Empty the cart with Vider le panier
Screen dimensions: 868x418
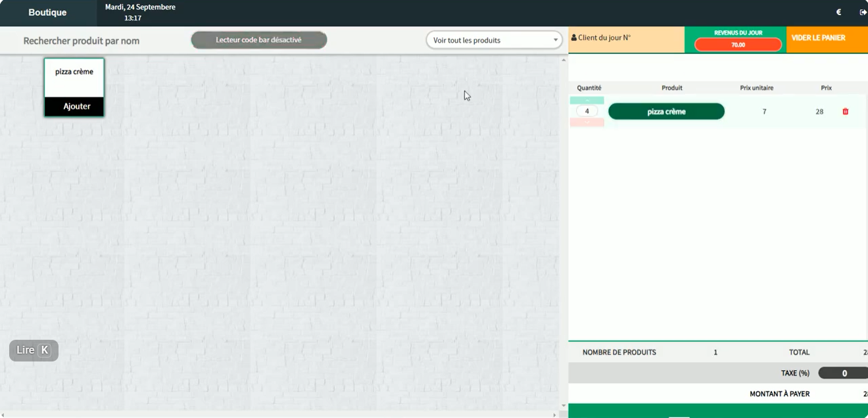(x=827, y=39)
